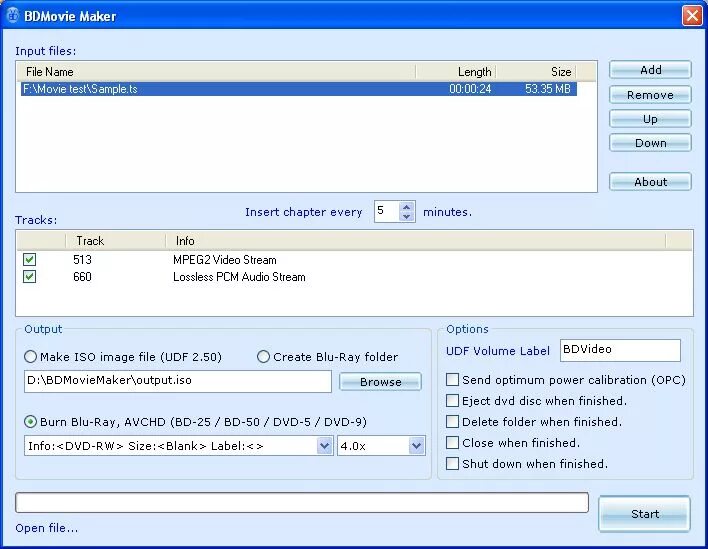The image size is (708, 549).
Task: Decrease chapter interval with down arrow
Action: [406, 216]
